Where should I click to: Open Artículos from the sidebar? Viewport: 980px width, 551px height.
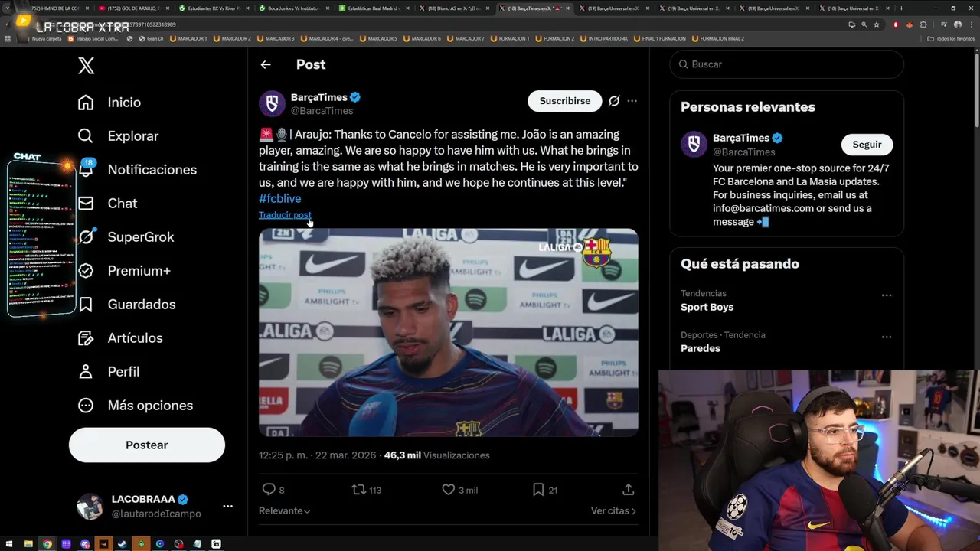pyautogui.click(x=121, y=338)
